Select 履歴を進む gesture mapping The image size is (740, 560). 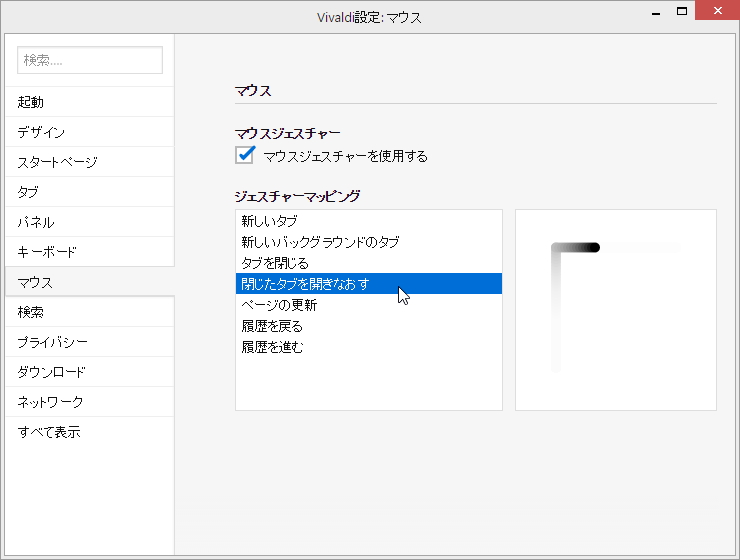(x=369, y=347)
